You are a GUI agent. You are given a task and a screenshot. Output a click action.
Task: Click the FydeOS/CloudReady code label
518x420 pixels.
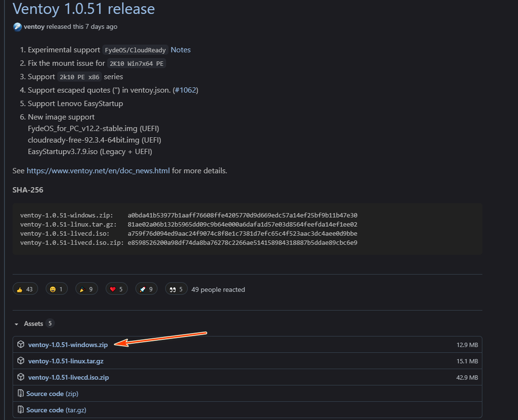pos(135,50)
